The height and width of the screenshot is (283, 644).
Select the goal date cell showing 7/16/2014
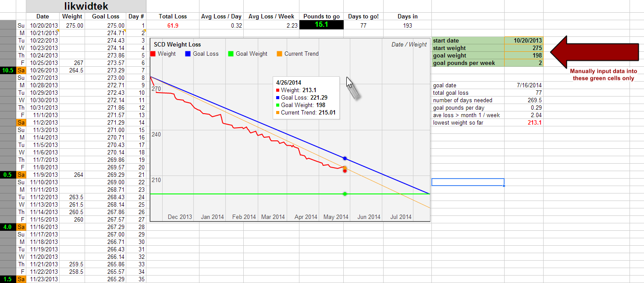pos(523,86)
